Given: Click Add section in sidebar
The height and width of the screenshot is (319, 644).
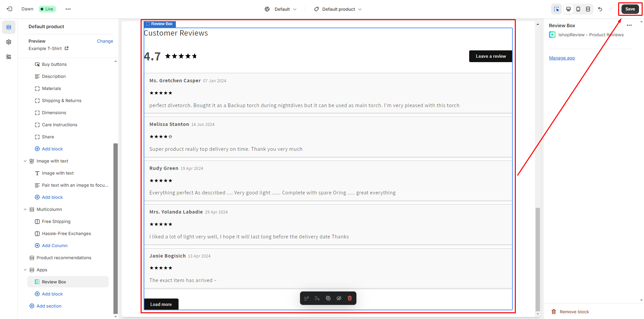Looking at the screenshot, I should tap(49, 306).
